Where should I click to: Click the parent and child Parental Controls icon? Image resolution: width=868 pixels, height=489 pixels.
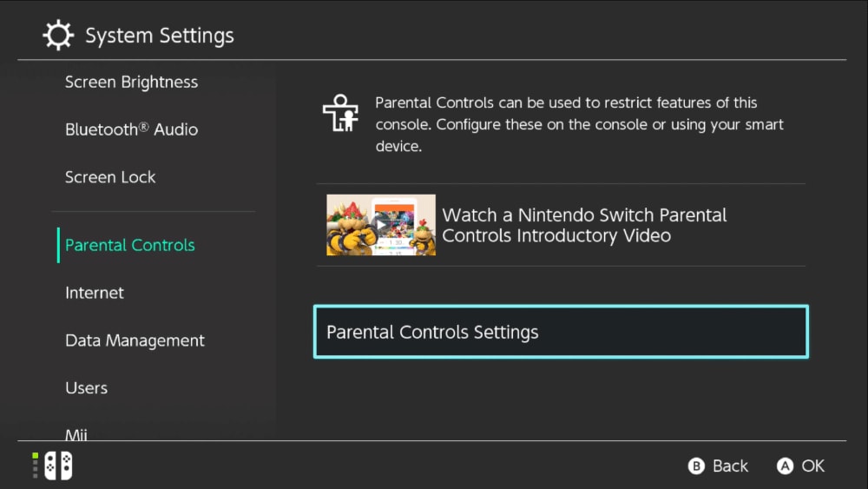340,113
